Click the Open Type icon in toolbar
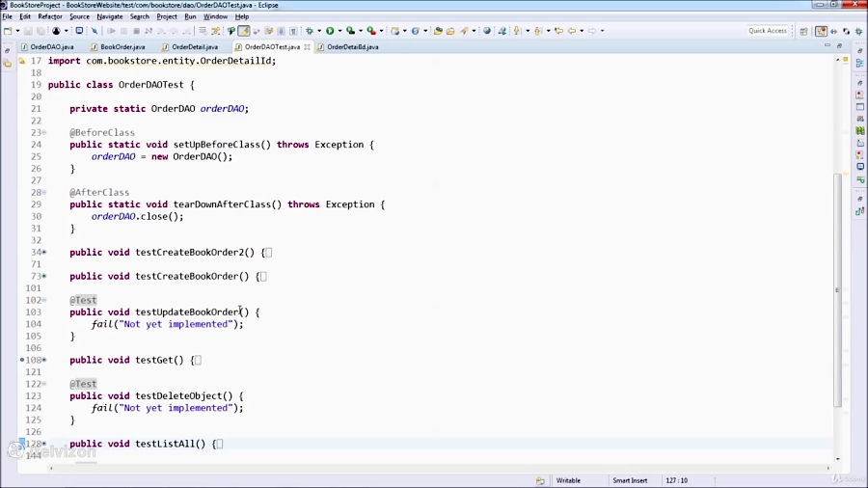The width and height of the screenshot is (868, 488). (x=438, y=31)
